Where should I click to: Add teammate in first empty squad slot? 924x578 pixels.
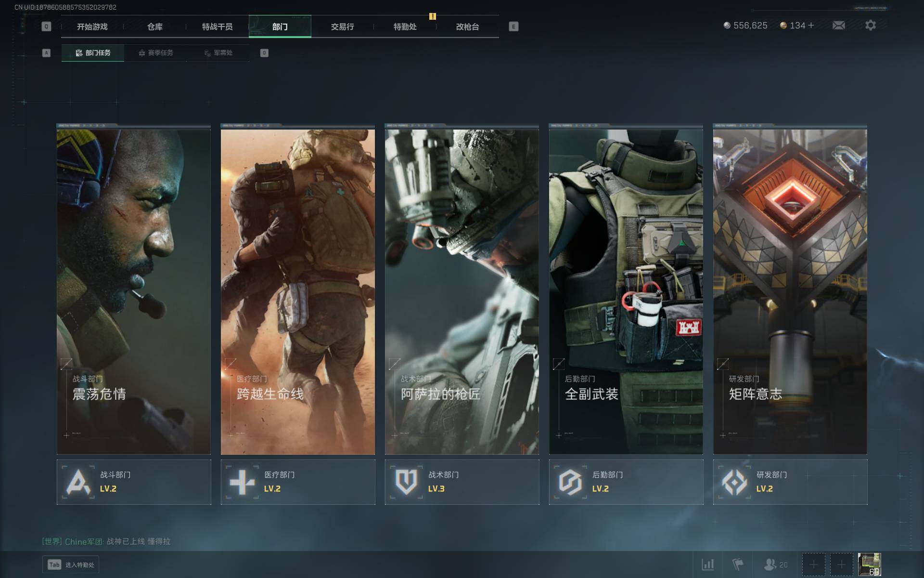click(x=813, y=564)
